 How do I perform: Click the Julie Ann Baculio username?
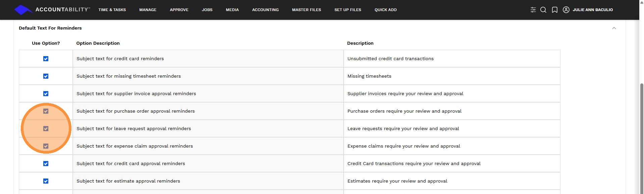coord(592,10)
